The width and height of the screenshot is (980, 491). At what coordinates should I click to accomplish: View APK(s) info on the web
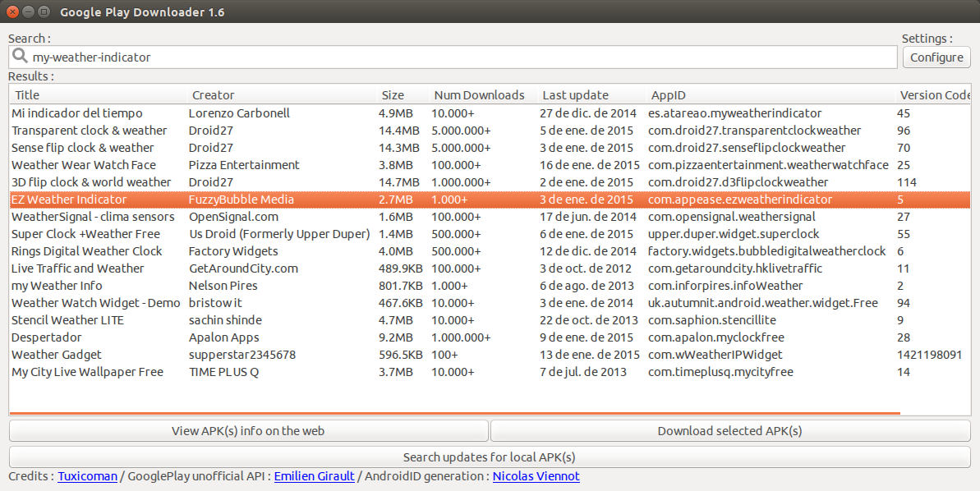click(x=248, y=431)
